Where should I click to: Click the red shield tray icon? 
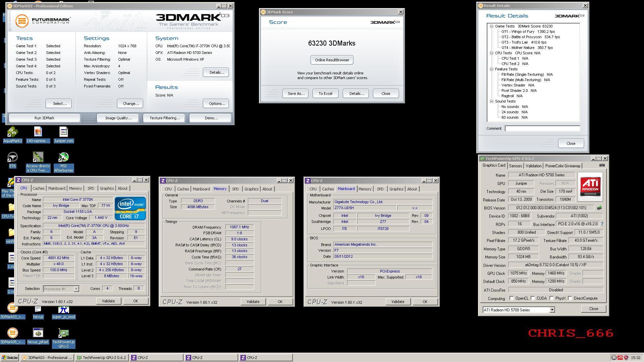coord(626,358)
